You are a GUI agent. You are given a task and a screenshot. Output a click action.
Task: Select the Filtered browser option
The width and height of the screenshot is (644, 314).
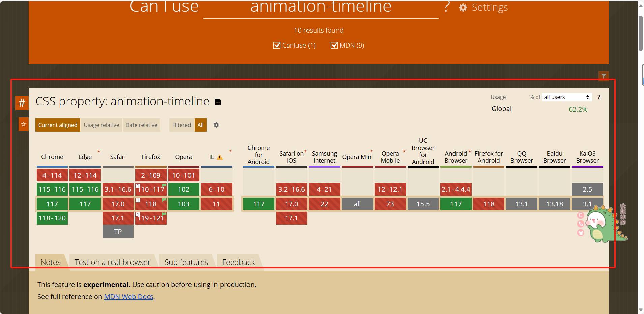[x=181, y=125]
